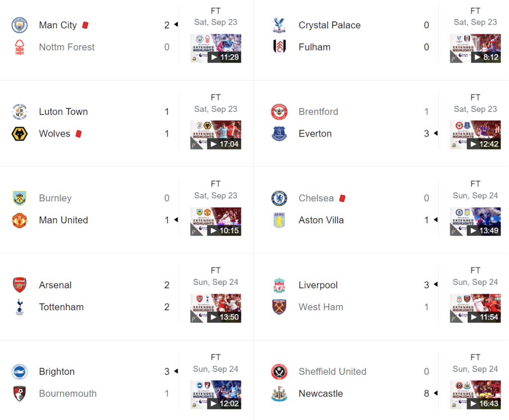Click the Arsenal club crest
The width and height of the screenshot is (509, 420).
pyautogui.click(x=19, y=285)
